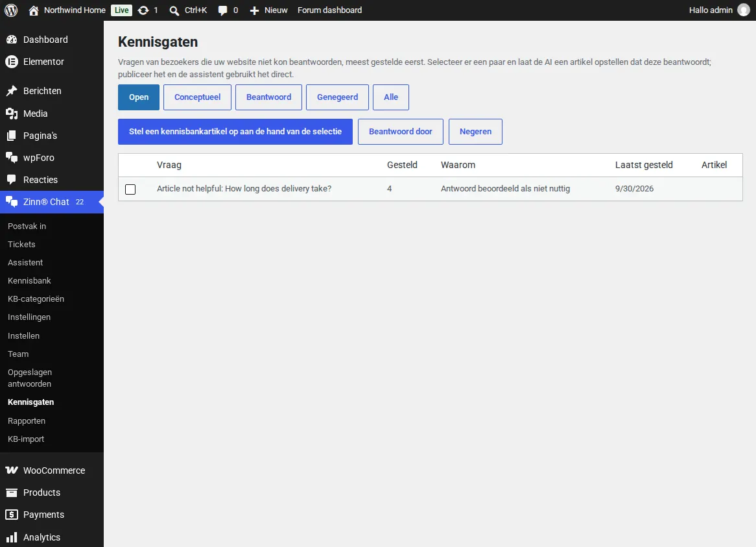Click the Beantwoord door button
The height and width of the screenshot is (547, 756).
pyautogui.click(x=401, y=132)
